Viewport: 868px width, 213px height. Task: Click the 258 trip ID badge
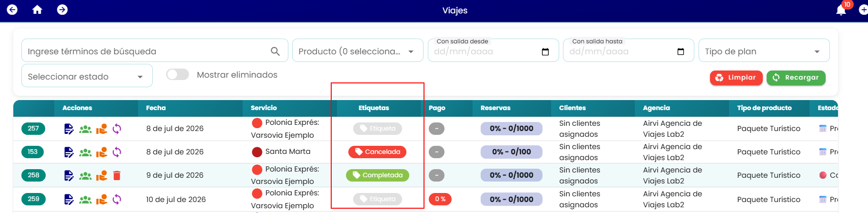[33, 175]
